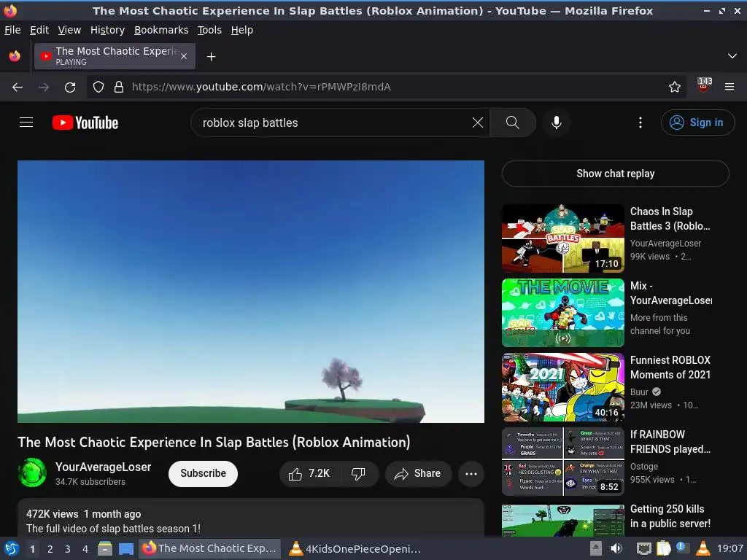The width and height of the screenshot is (747, 560).
Task: Open tracking protection shield icon
Action: (98, 87)
